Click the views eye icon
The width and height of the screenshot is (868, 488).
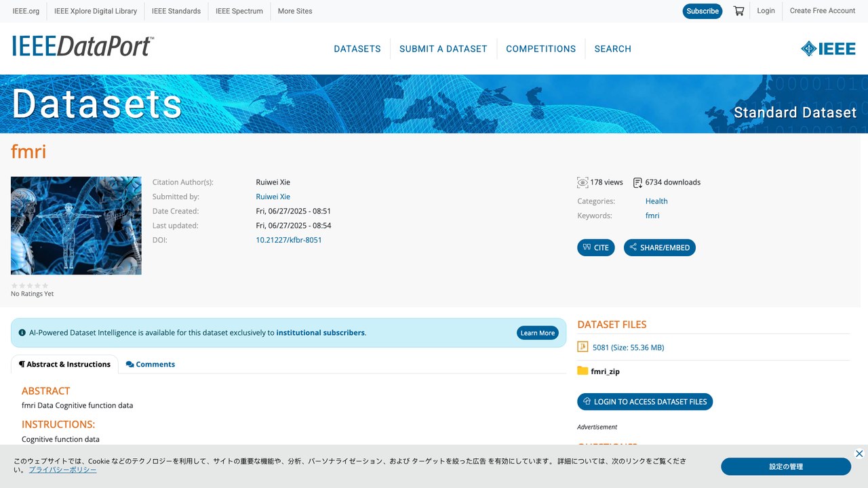(583, 182)
